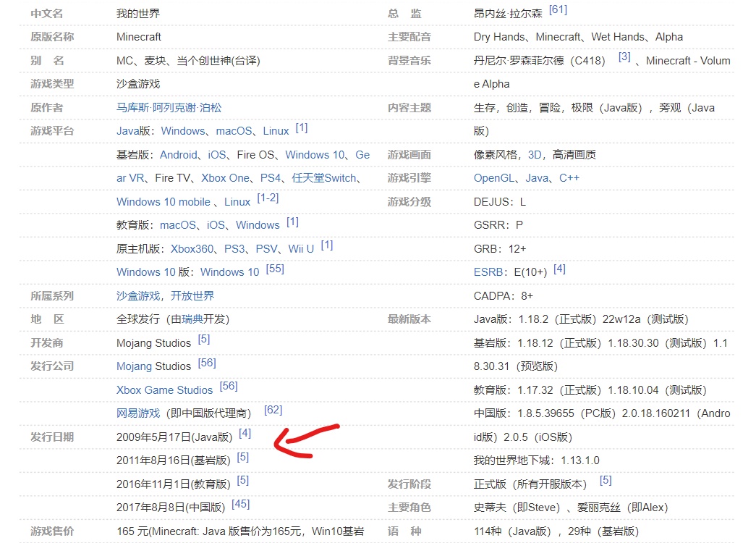This screenshot has height=543, width=756.
Task: Click citation [55] after Windows 10版
Action: point(275,269)
